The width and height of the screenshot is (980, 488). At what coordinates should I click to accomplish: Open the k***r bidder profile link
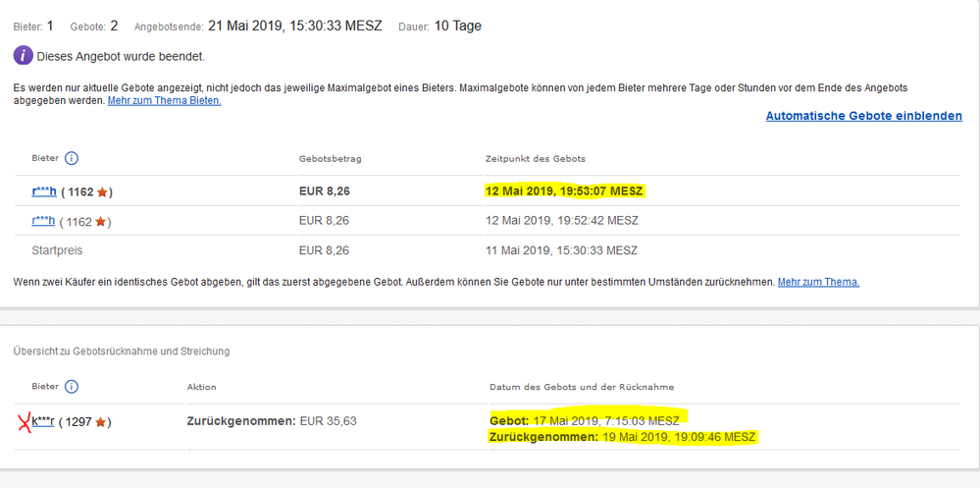43,422
